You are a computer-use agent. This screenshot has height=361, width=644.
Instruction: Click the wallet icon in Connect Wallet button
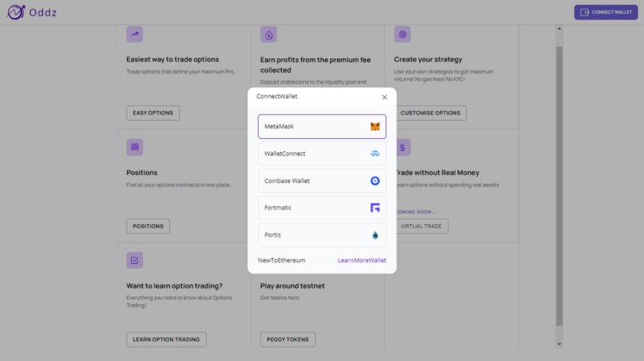(x=584, y=12)
